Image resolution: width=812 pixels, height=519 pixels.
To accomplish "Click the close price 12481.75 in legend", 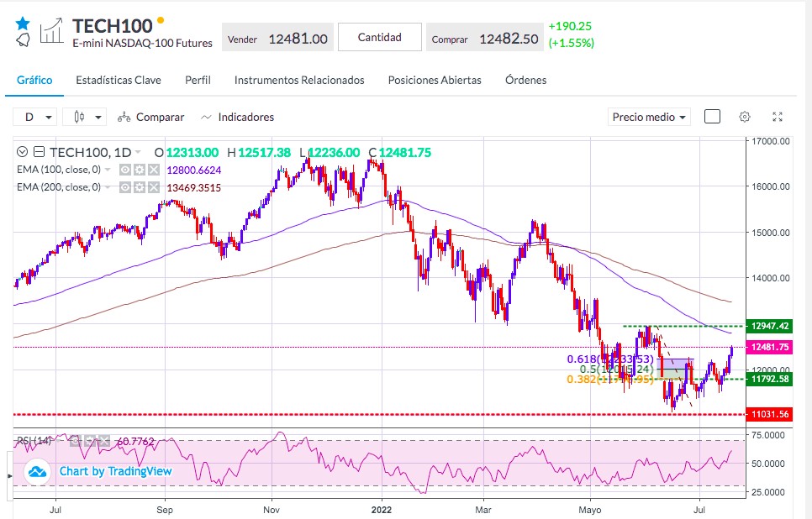I will [x=405, y=153].
